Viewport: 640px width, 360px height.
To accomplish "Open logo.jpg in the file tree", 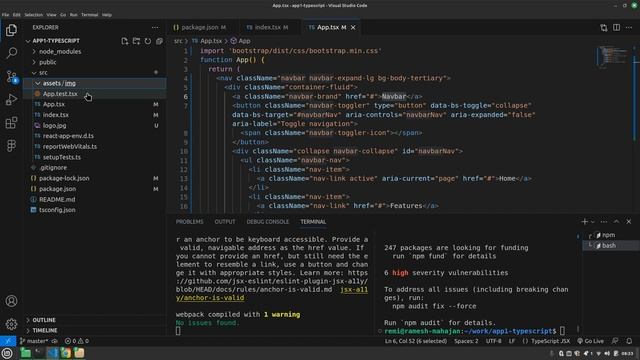I will (95, 126).
